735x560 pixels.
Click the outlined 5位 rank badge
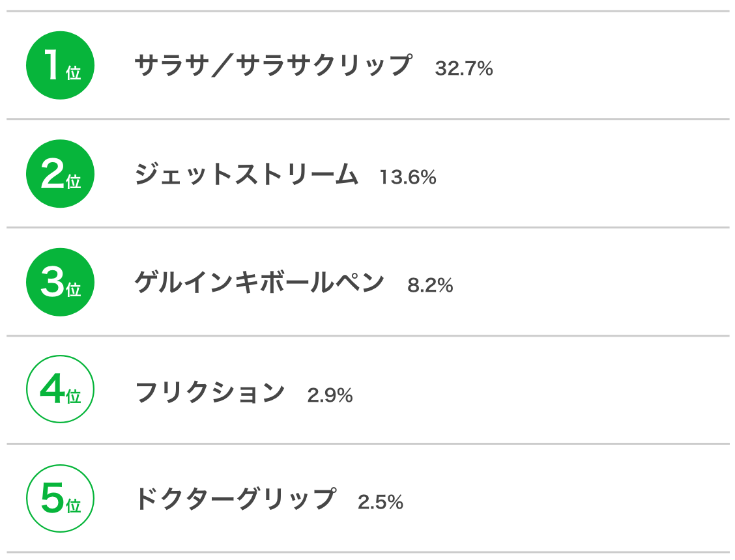pos(60,498)
